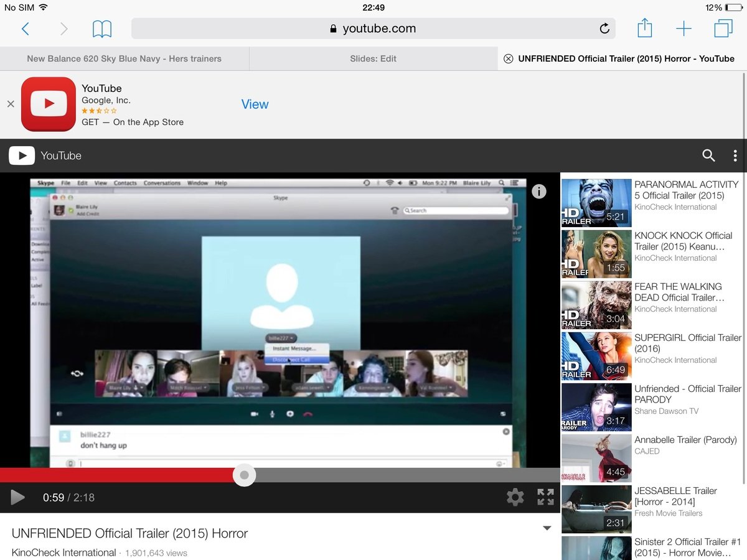The height and width of the screenshot is (560, 747).
Task: Click Fresh Movie Trailers channel name
Action: 668,513
